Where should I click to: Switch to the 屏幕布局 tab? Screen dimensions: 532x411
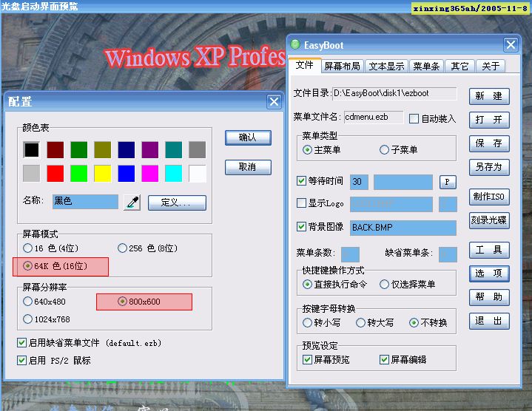pyautogui.click(x=343, y=66)
